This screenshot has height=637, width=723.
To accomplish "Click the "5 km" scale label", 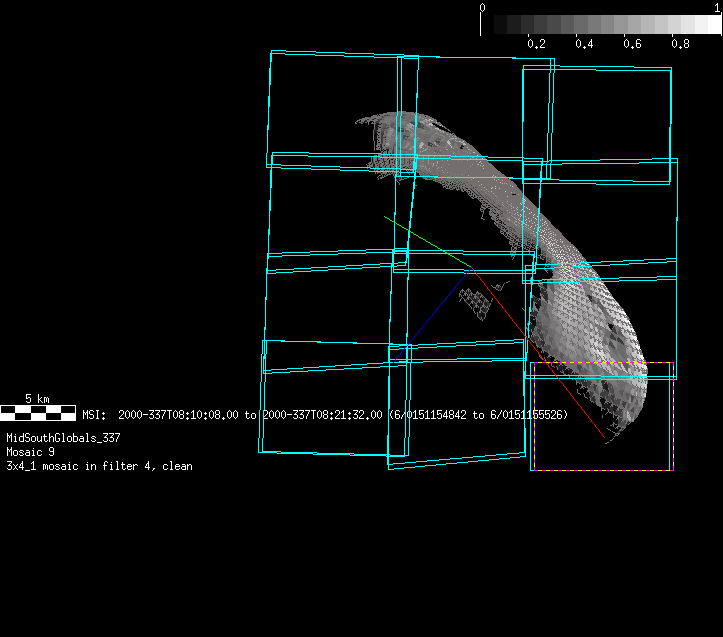I will click(37, 399).
